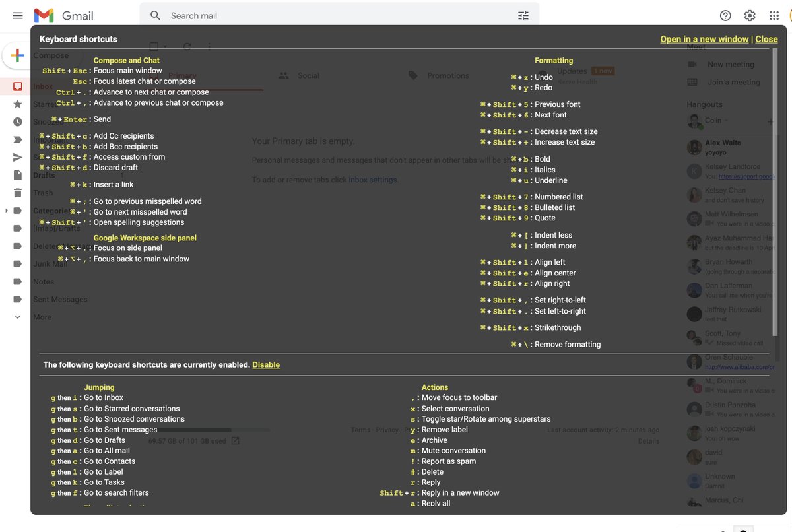Image resolution: width=792 pixels, height=532 pixels.
Task: Open the Google apps grid
Action: (774, 15)
